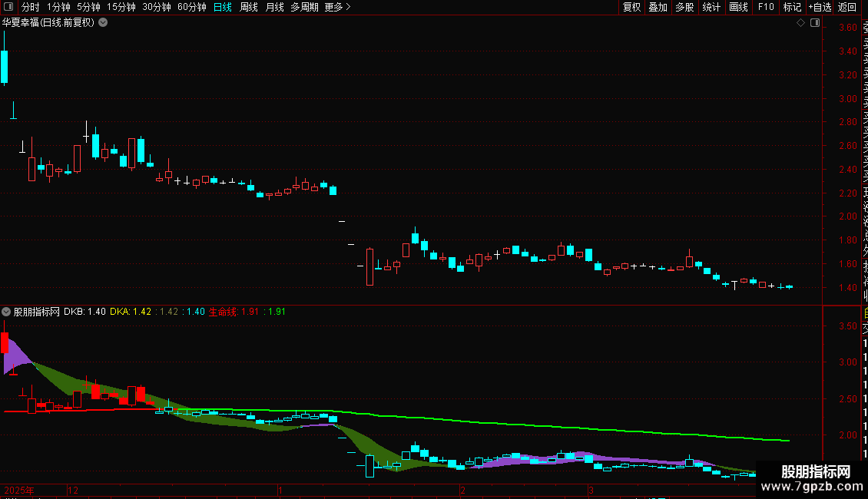This screenshot has height=499, width=868.
Task: Expand the 更多 periods list
Action: click(x=337, y=7)
